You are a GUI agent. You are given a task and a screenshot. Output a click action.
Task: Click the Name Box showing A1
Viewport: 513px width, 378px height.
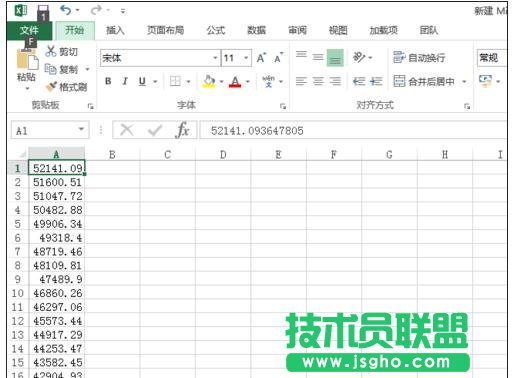pos(50,130)
